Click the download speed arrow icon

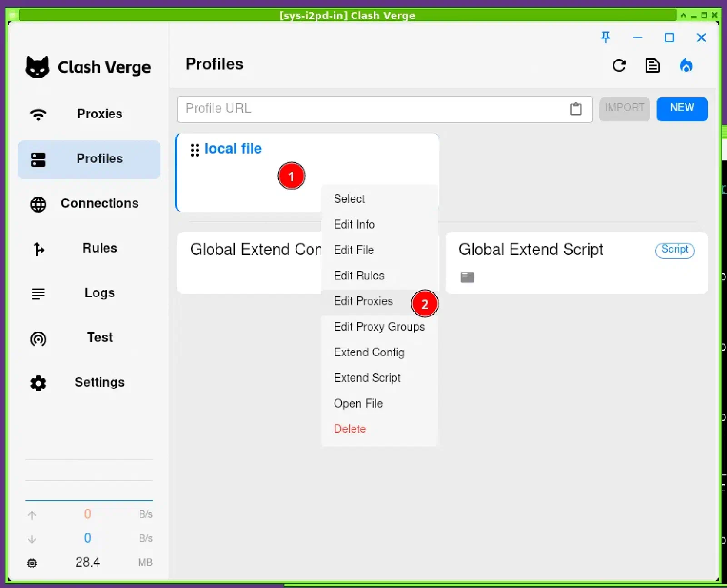point(32,539)
